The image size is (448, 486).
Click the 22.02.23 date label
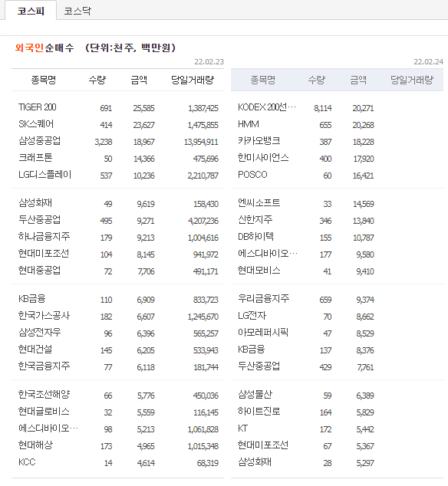(x=209, y=61)
